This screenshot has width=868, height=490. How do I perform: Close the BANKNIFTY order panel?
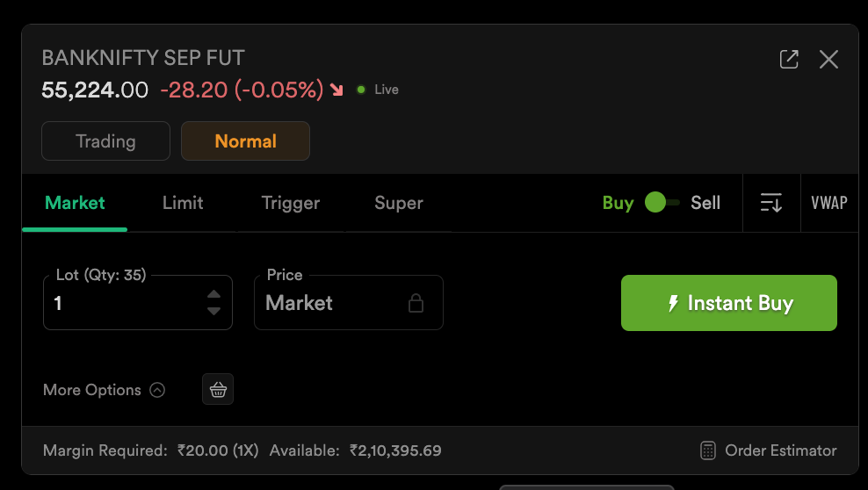828,60
